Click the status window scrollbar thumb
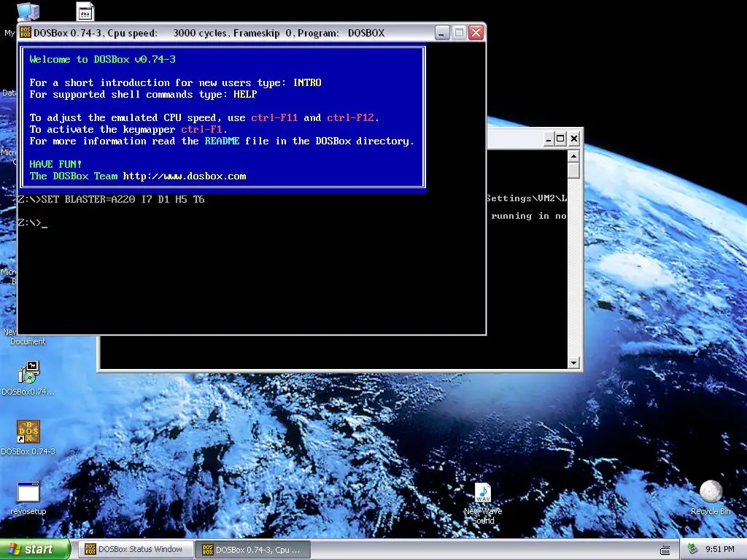This screenshot has width=747, height=560. pyautogui.click(x=573, y=170)
